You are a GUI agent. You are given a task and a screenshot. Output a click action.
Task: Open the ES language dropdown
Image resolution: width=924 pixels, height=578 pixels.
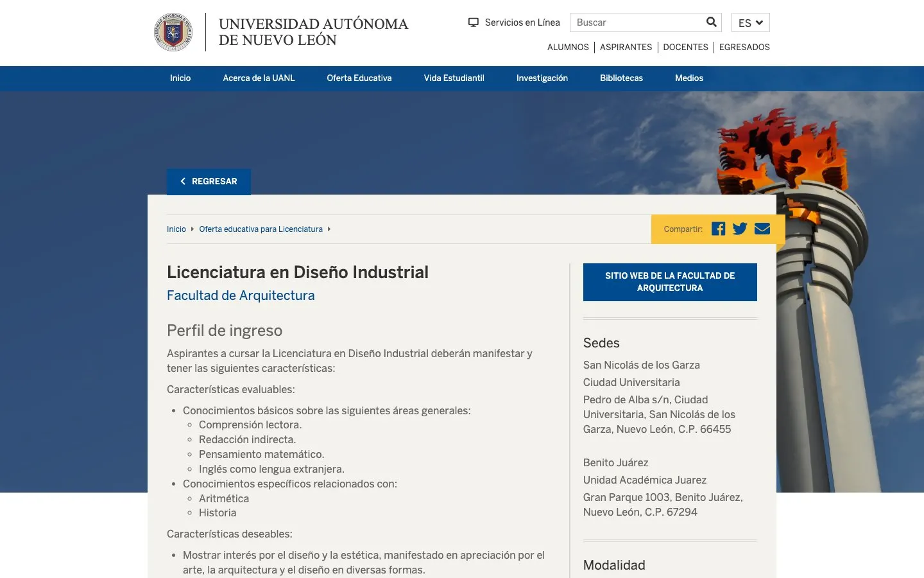tap(750, 22)
